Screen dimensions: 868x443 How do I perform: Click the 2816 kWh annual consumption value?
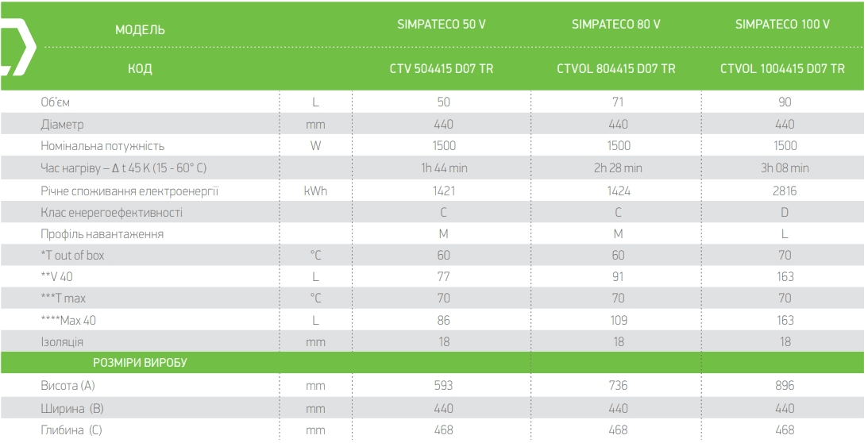[x=785, y=191]
